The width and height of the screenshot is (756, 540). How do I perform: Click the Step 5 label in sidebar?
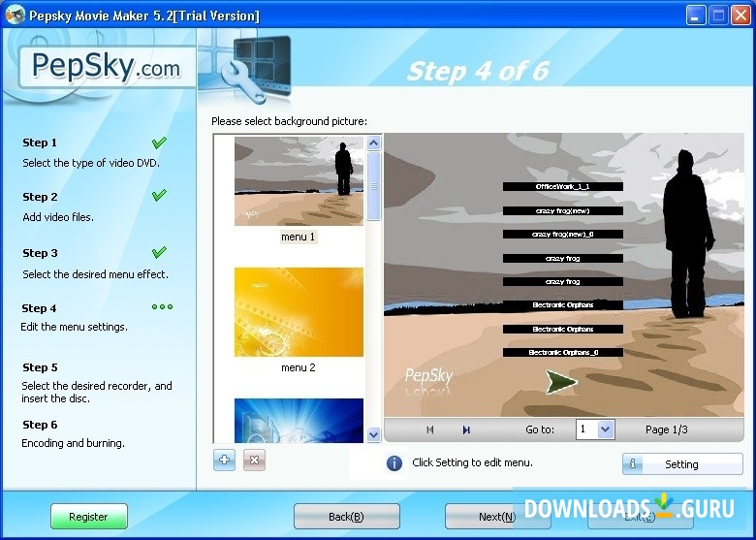click(40, 367)
